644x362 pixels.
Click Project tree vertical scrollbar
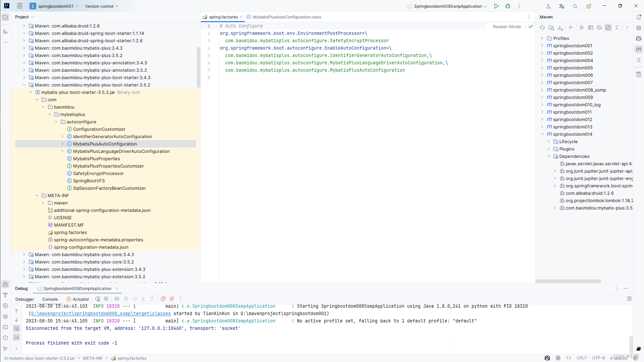pyautogui.click(x=198, y=67)
